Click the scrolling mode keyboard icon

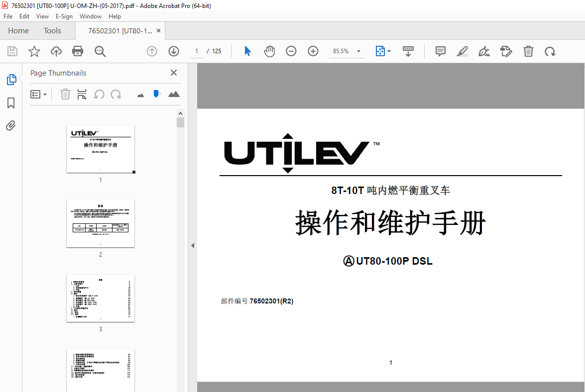408,51
